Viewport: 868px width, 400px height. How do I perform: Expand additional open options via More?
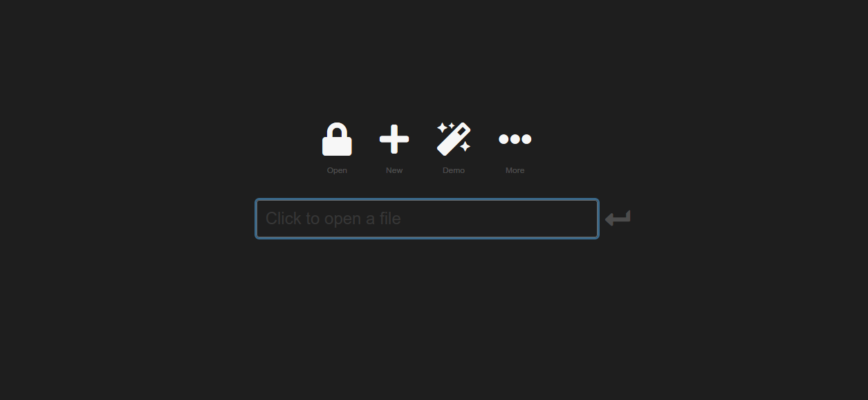tap(515, 147)
